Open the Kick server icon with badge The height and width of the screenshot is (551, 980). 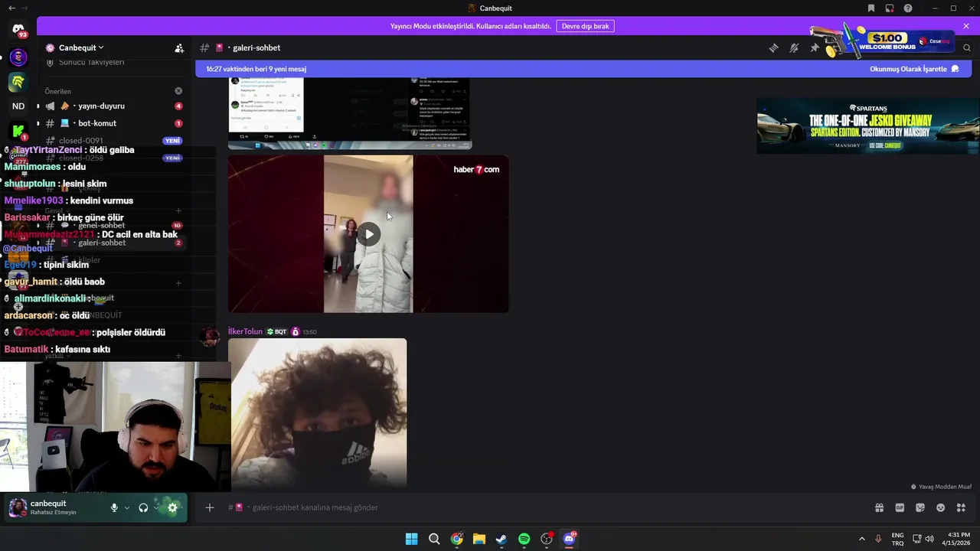point(18,132)
